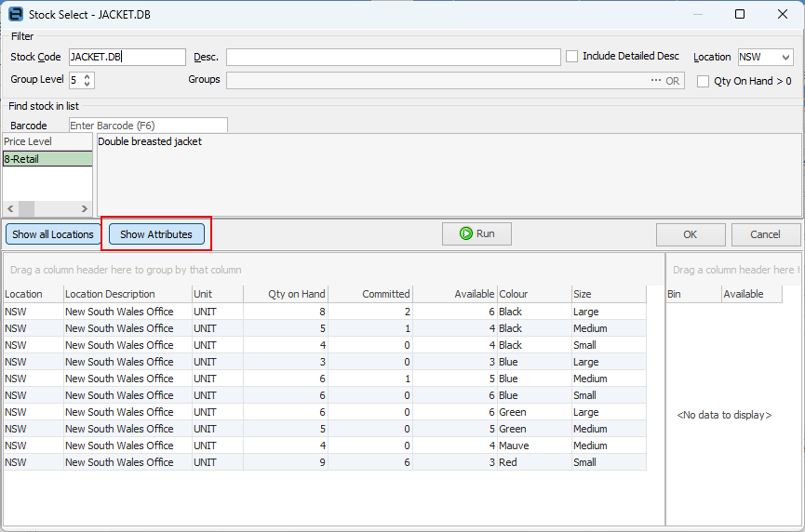
Task: Click the Colour column header
Action: coord(533,294)
